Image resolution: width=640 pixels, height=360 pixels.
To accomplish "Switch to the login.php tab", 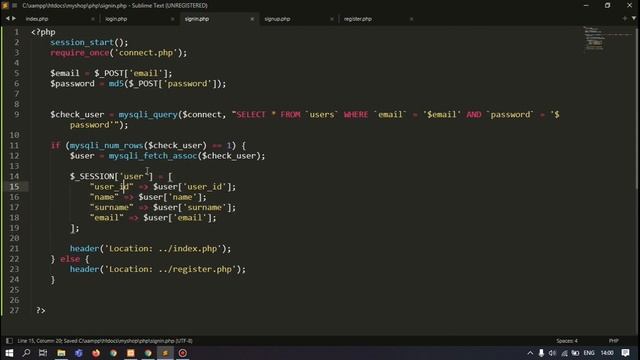I will tap(116, 19).
